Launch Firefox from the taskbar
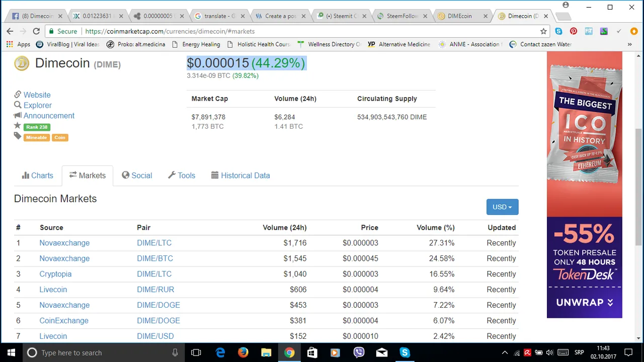Screen dimensions: 644x362 tap(243, 352)
